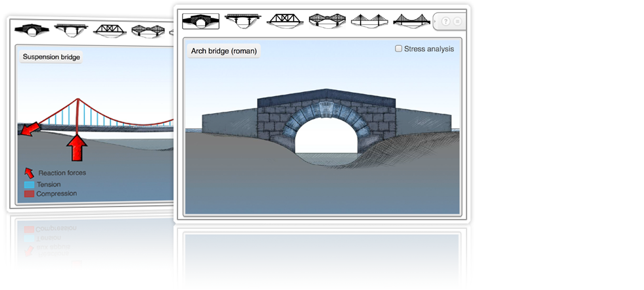Select truss bridge icon in the back window
This screenshot has width=644, height=290.
pyautogui.click(x=110, y=31)
